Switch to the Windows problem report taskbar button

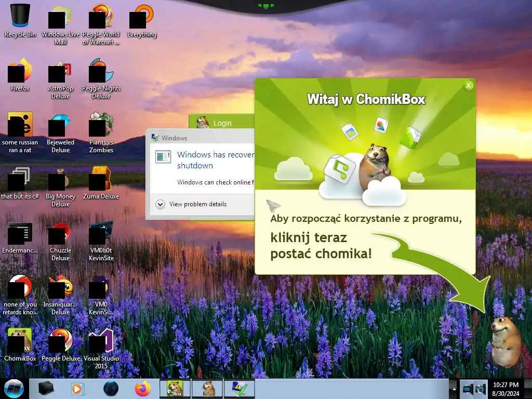pyautogui.click(x=240, y=389)
